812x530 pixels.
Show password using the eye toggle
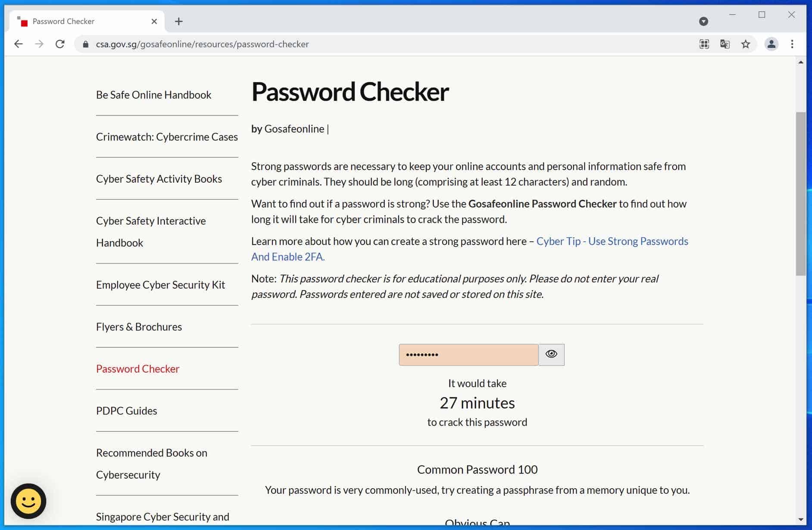(551, 354)
